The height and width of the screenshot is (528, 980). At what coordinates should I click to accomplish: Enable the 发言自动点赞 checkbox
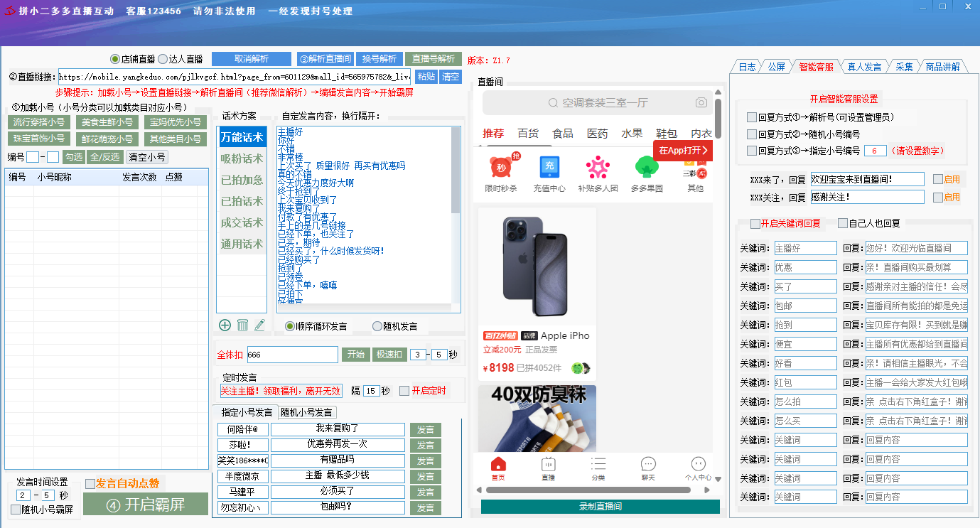click(90, 483)
